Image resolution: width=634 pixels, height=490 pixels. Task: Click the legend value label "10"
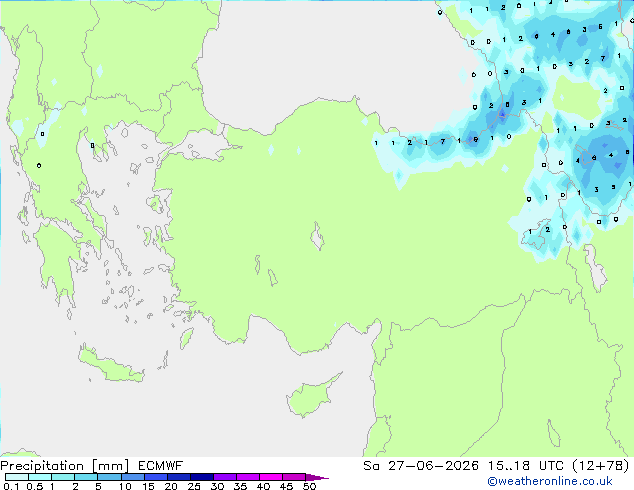coord(125,486)
